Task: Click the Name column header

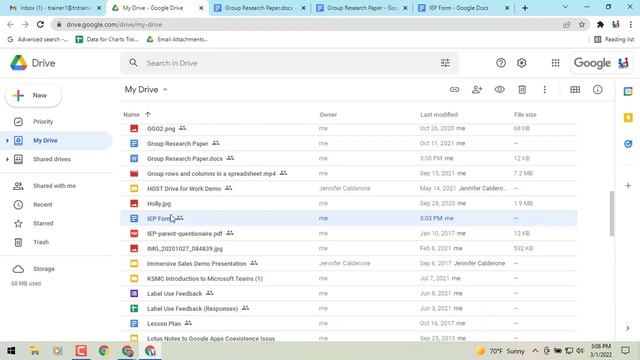Action: pos(131,115)
